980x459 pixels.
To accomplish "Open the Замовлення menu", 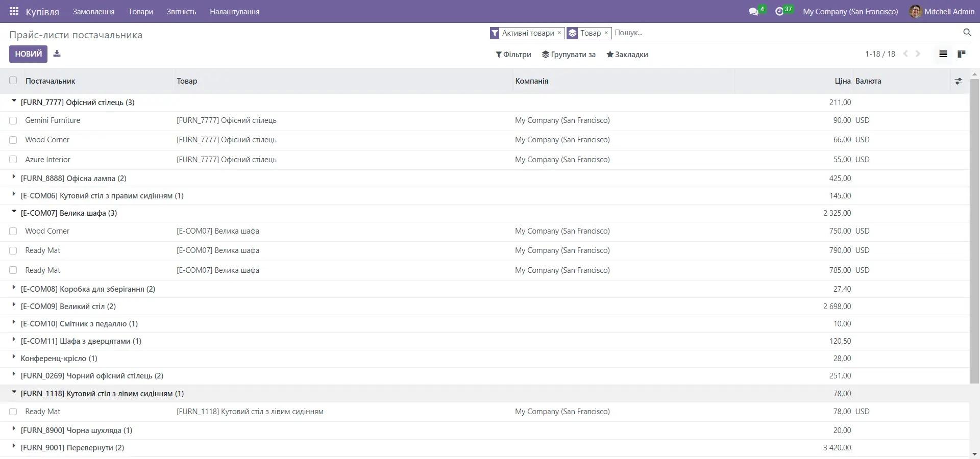I will [x=93, y=11].
